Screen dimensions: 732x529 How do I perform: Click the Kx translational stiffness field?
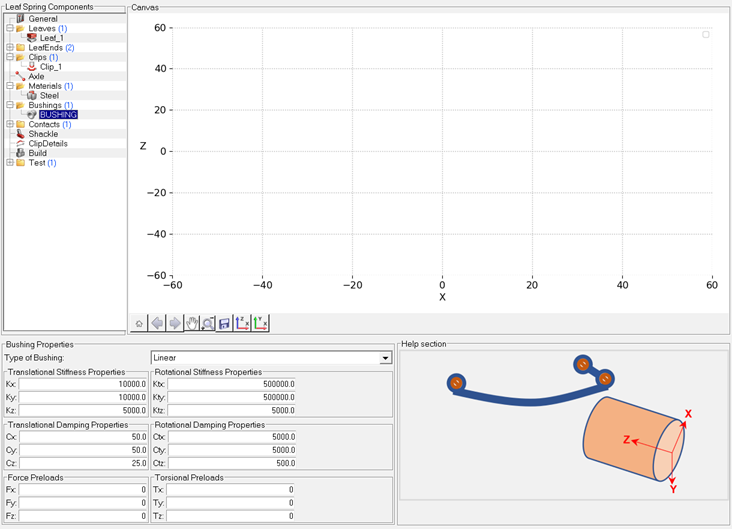(x=84, y=383)
